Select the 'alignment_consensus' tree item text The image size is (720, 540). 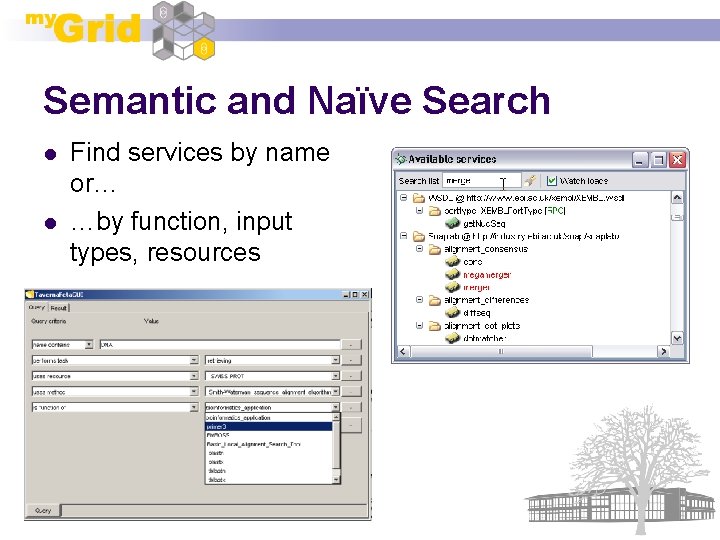486,249
